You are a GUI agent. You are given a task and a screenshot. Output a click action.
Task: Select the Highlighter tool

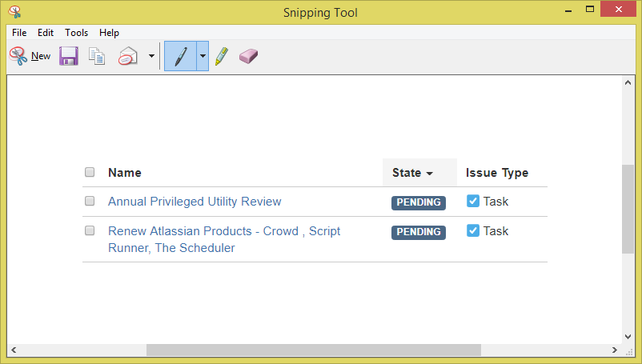coord(222,56)
